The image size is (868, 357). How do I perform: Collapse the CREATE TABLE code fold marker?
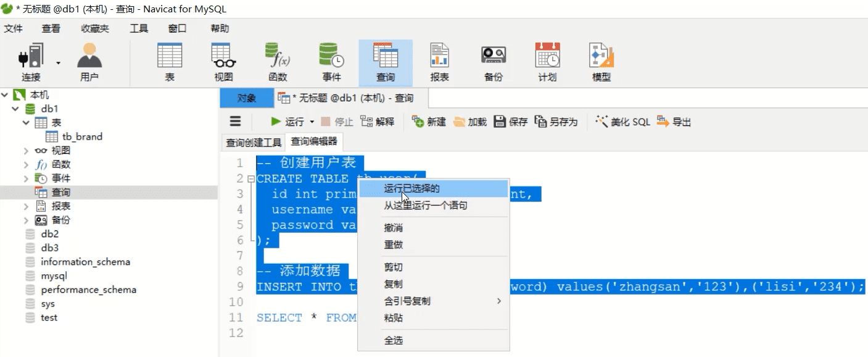pyautogui.click(x=250, y=179)
